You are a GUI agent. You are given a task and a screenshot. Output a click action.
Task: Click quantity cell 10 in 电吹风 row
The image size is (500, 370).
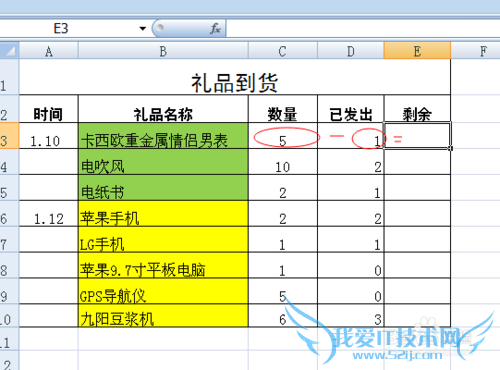tap(283, 162)
